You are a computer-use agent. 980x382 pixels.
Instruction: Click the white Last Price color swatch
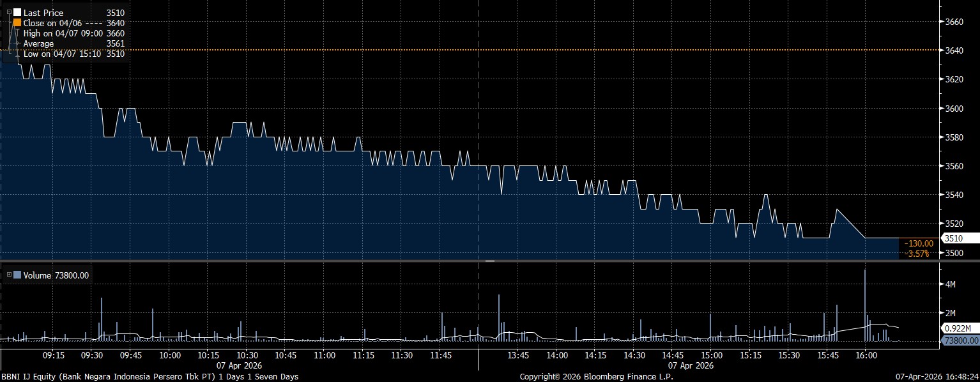coord(17,12)
